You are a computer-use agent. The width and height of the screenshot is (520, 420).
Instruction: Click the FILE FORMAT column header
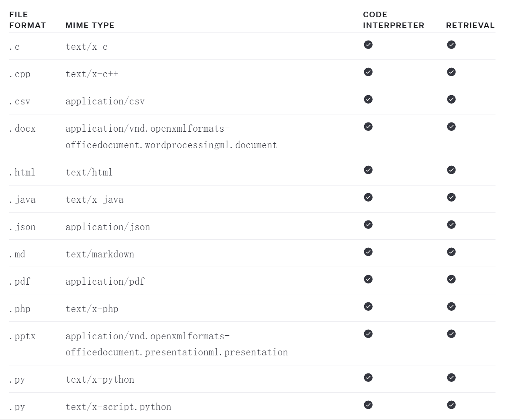28,20
